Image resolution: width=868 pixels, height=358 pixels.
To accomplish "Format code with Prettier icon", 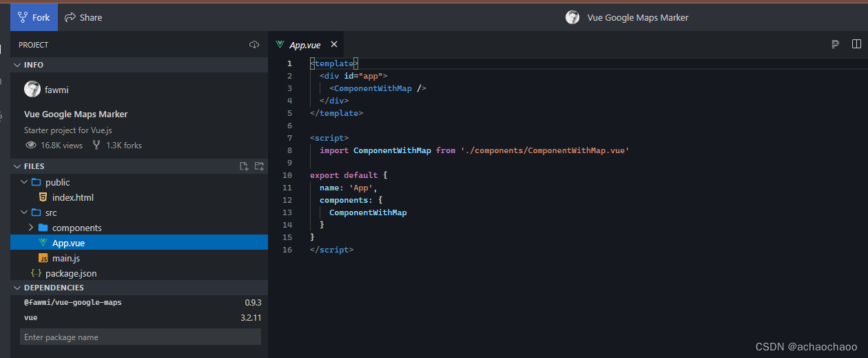I will coord(835,45).
